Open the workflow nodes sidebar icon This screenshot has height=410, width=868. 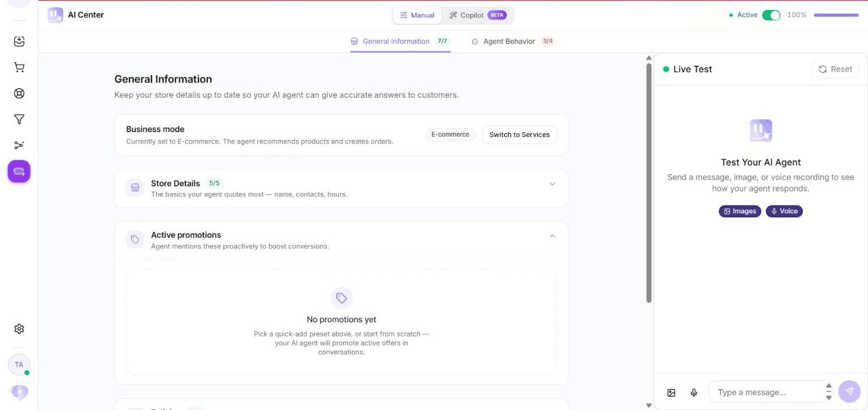pyautogui.click(x=19, y=145)
